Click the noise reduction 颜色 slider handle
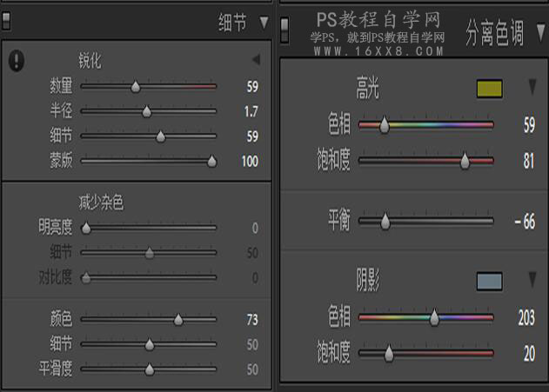 pyautogui.click(x=178, y=320)
